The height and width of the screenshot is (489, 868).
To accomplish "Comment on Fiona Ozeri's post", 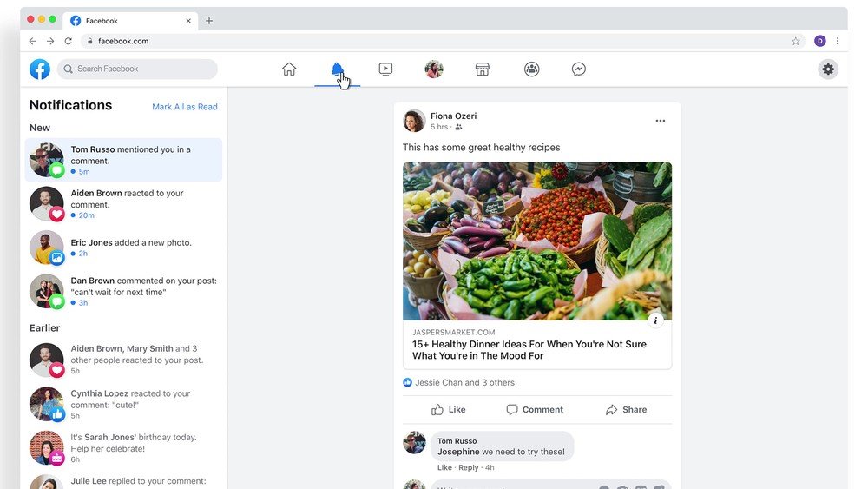I will pos(535,410).
